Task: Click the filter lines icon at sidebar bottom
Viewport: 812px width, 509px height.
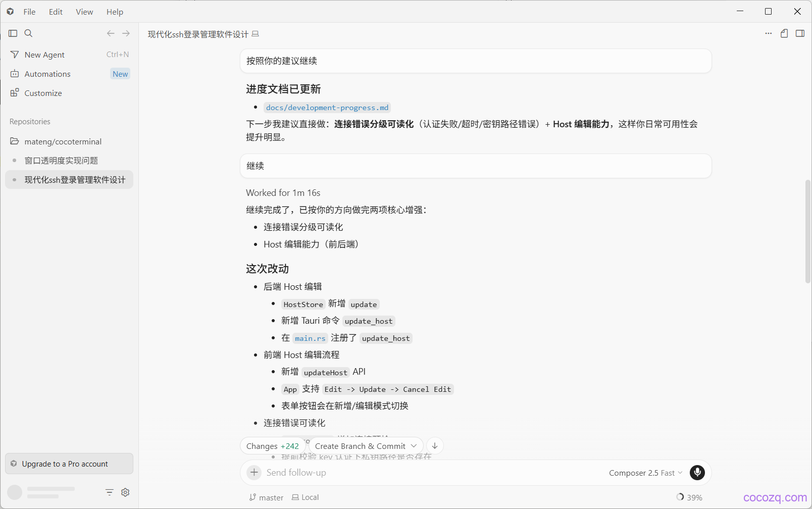Action: click(x=110, y=492)
